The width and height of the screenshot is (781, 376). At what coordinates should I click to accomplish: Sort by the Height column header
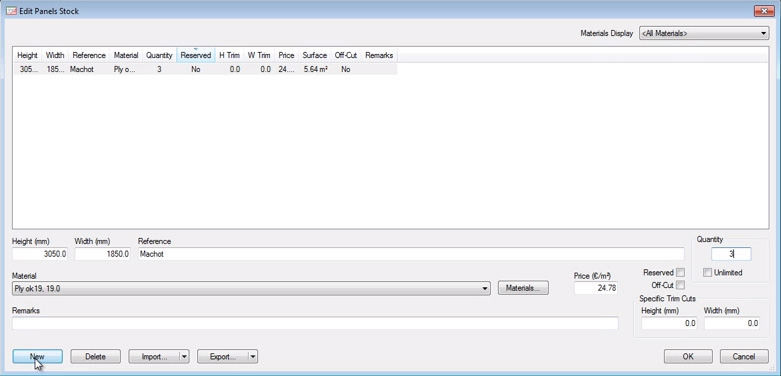click(x=27, y=55)
